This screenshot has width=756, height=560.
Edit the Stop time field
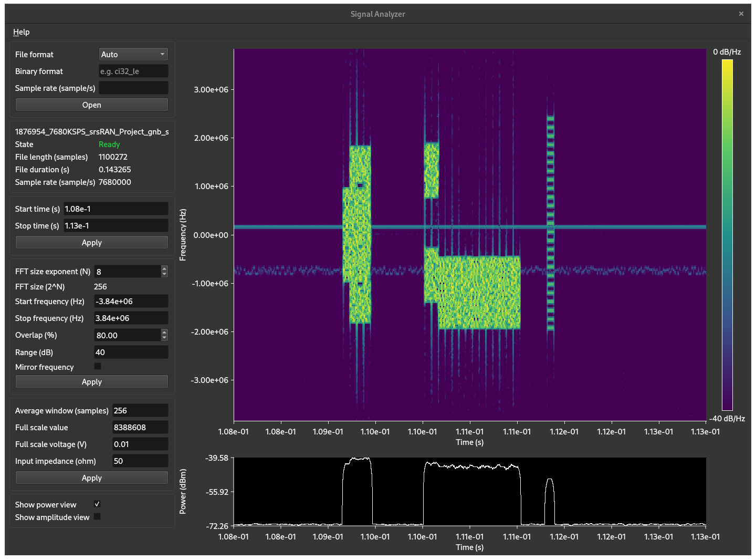point(115,225)
